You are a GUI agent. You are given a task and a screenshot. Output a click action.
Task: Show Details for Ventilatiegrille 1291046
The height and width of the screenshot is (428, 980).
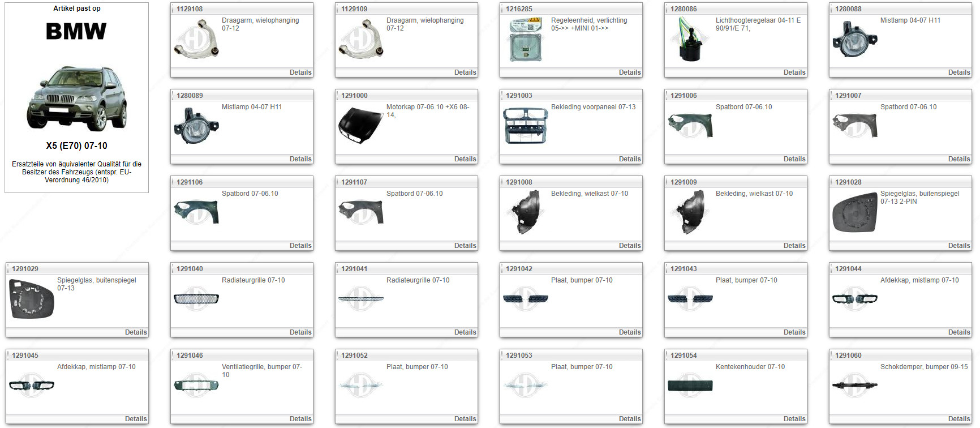[x=300, y=419]
